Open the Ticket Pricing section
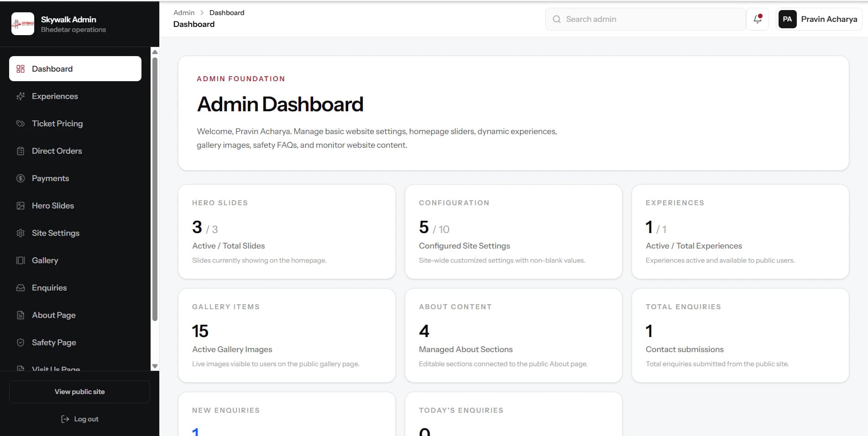Screen dimensions: 868x436 [x=75, y=124]
